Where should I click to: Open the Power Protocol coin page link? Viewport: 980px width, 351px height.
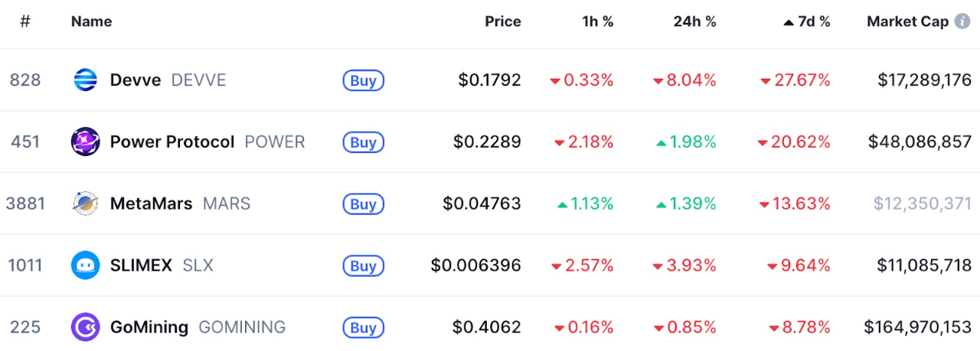click(x=172, y=141)
